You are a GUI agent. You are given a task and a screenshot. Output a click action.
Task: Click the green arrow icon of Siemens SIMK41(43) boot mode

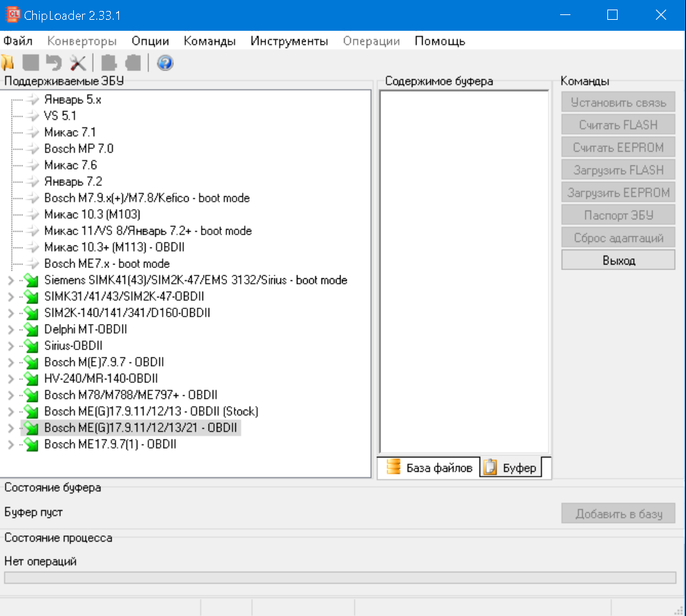[x=31, y=280]
